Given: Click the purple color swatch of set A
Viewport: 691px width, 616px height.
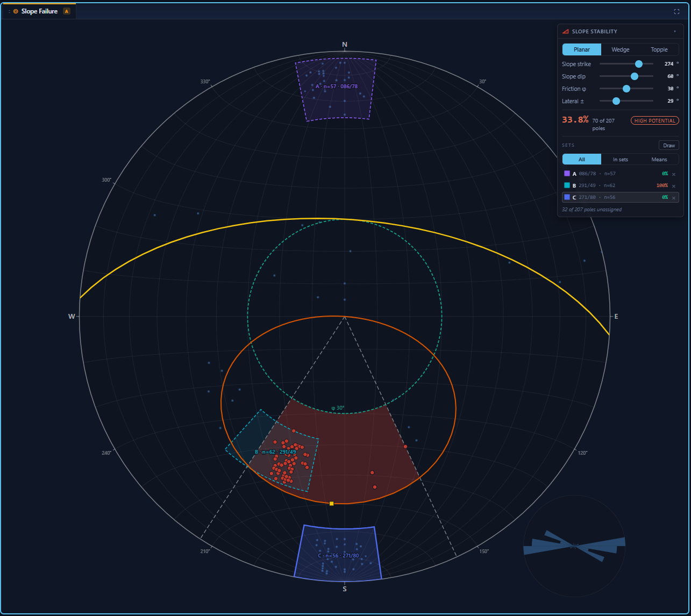Looking at the screenshot, I should [x=567, y=174].
